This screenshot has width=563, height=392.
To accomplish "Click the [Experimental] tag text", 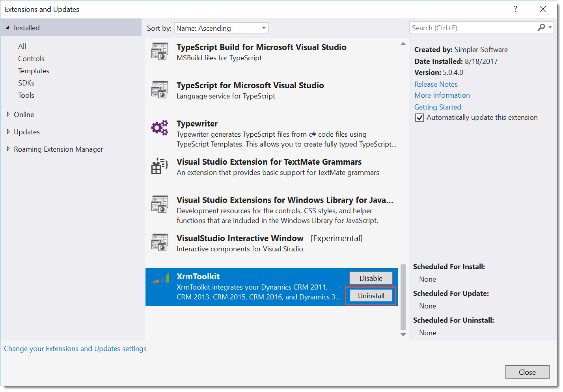I will pos(337,238).
